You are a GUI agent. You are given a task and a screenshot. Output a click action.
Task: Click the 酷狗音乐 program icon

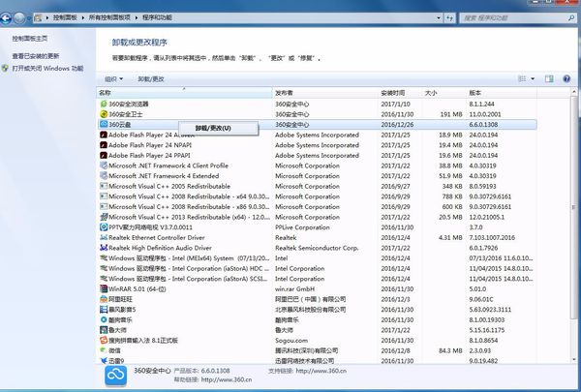tap(104, 319)
